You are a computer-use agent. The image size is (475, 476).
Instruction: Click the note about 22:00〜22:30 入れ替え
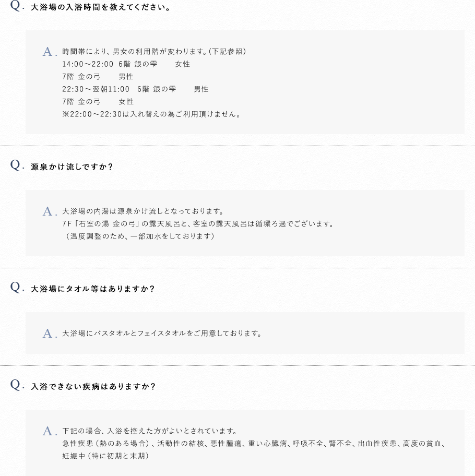tap(152, 114)
